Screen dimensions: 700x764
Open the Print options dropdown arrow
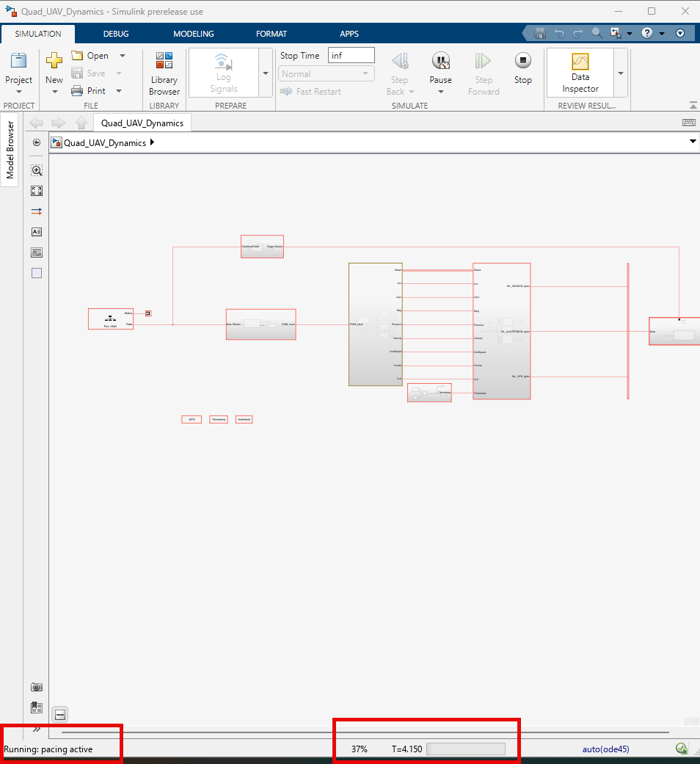click(123, 91)
